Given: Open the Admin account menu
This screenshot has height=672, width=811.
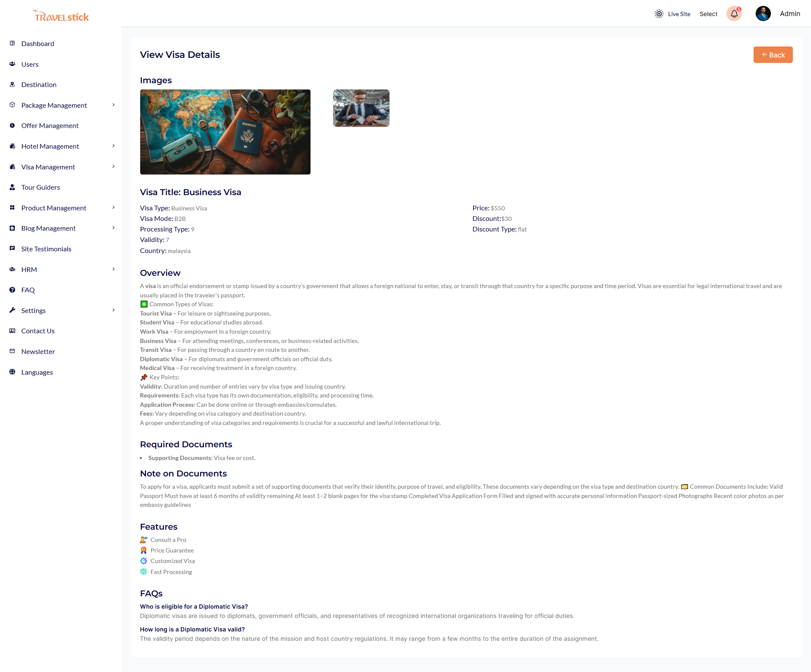Looking at the screenshot, I should pyautogui.click(x=790, y=14).
